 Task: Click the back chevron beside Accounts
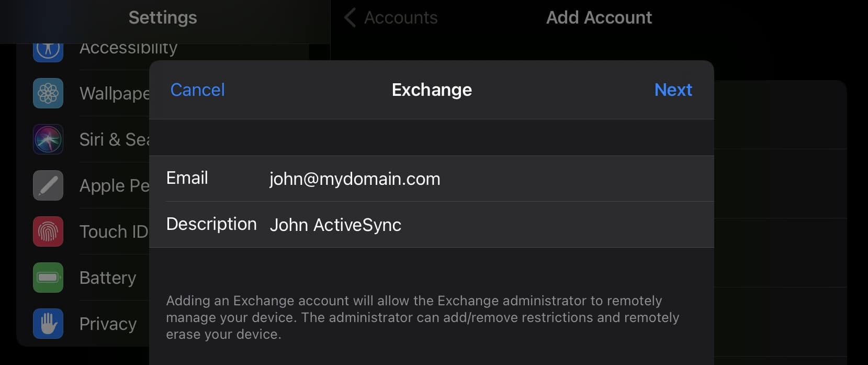click(x=350, y=18)
